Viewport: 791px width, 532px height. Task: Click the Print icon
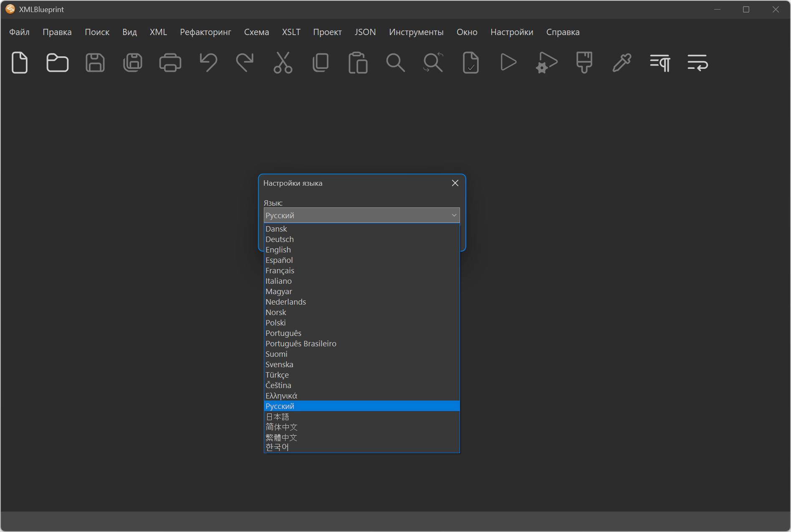click(170, 63)
